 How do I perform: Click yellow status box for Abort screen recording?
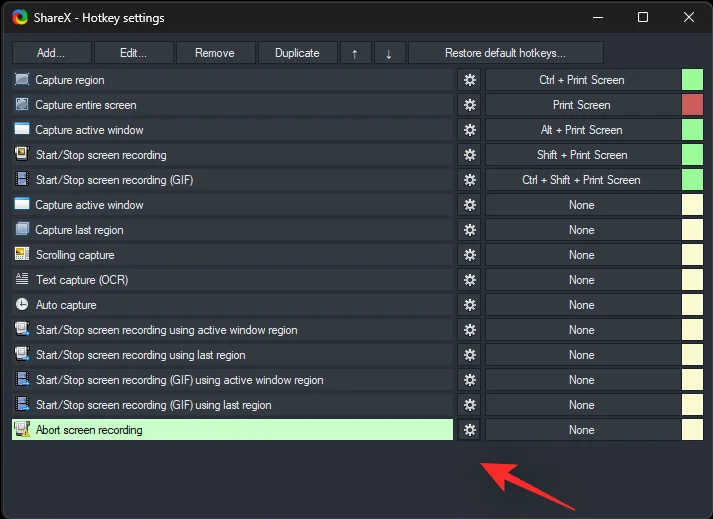692,430
